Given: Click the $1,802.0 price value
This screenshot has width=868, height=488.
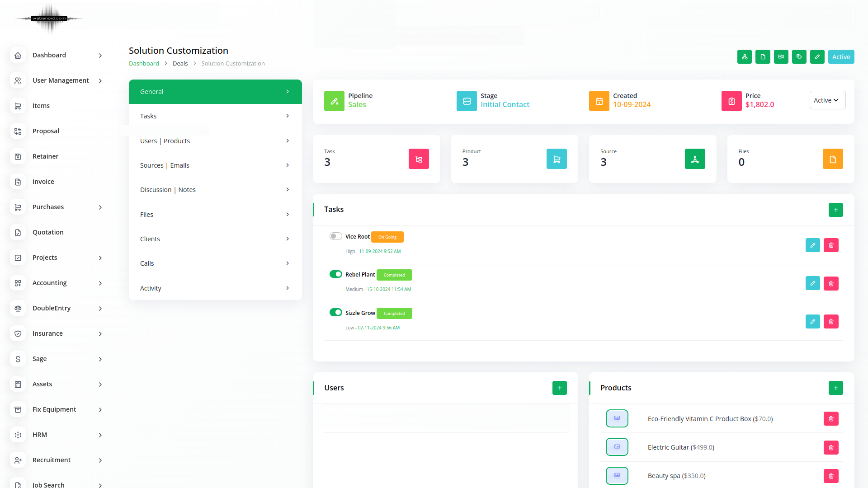Looking at the screenshot, I should click(x=759, y=105).
